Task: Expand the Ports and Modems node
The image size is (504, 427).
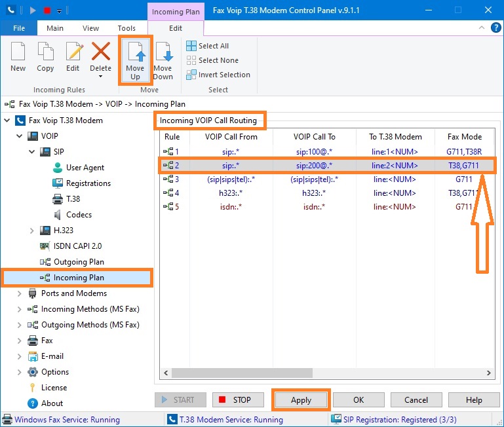Action: (19, 293)
